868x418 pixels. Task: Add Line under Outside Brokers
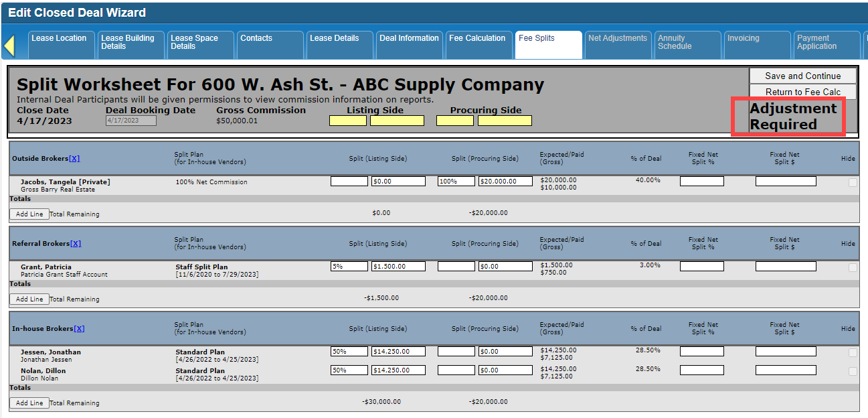pyautogui.click(x=29, y=214)
